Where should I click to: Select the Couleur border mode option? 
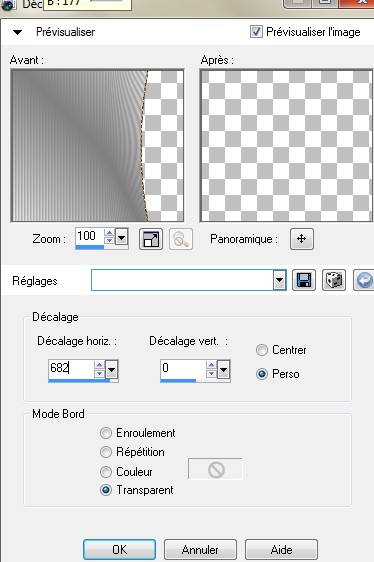[106, 472]
